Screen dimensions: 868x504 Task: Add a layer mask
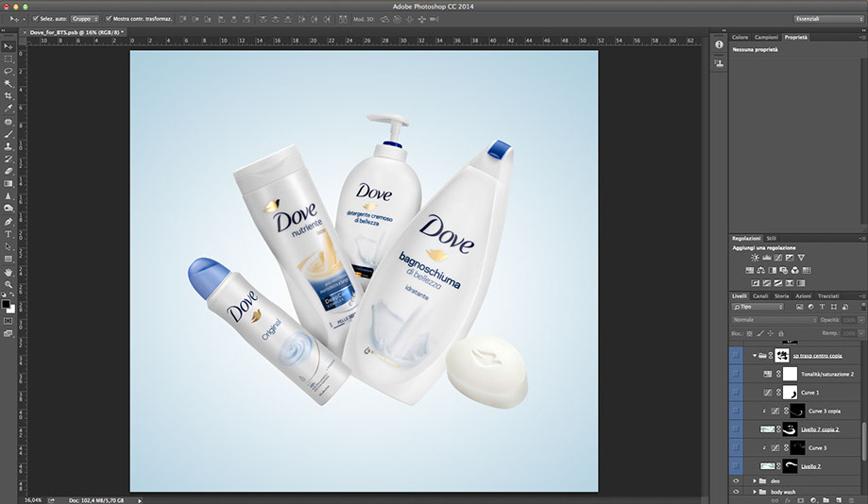(x=800, y=500)
